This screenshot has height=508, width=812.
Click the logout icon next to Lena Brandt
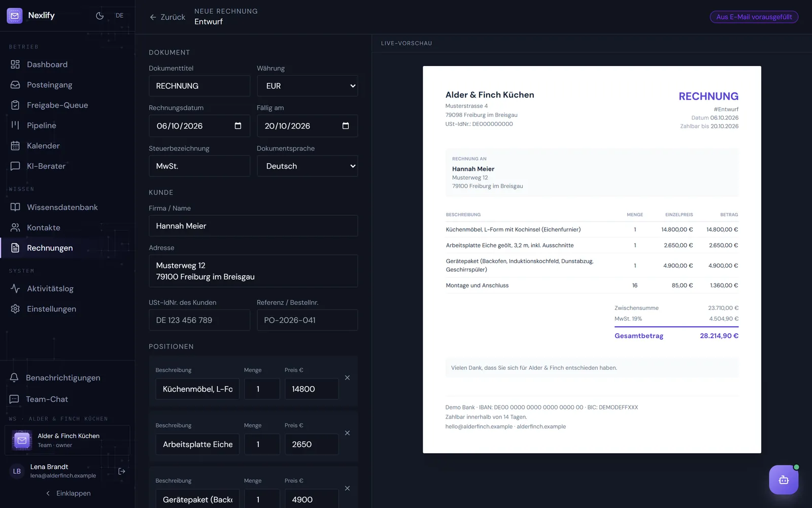point(122,471)
